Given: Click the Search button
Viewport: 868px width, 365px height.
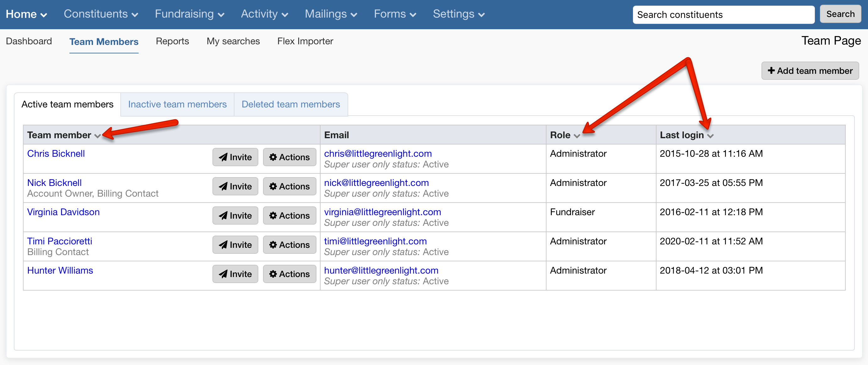Looking at the screenshot, I should pos(840,14).
